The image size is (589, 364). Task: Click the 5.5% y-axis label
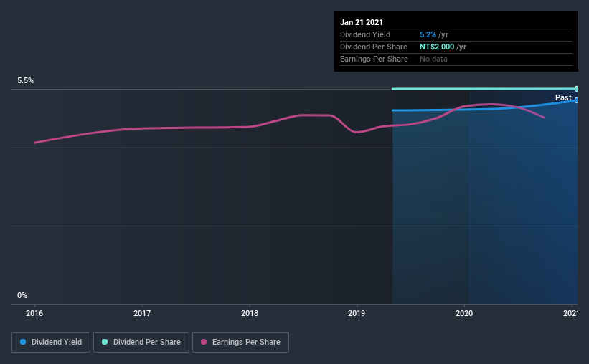coord(26,81)
